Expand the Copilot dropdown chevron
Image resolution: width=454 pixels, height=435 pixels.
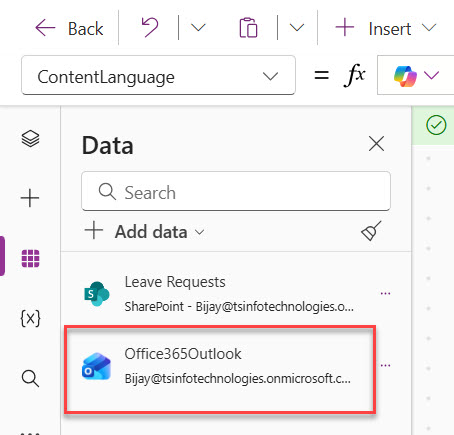coord(432,76)
